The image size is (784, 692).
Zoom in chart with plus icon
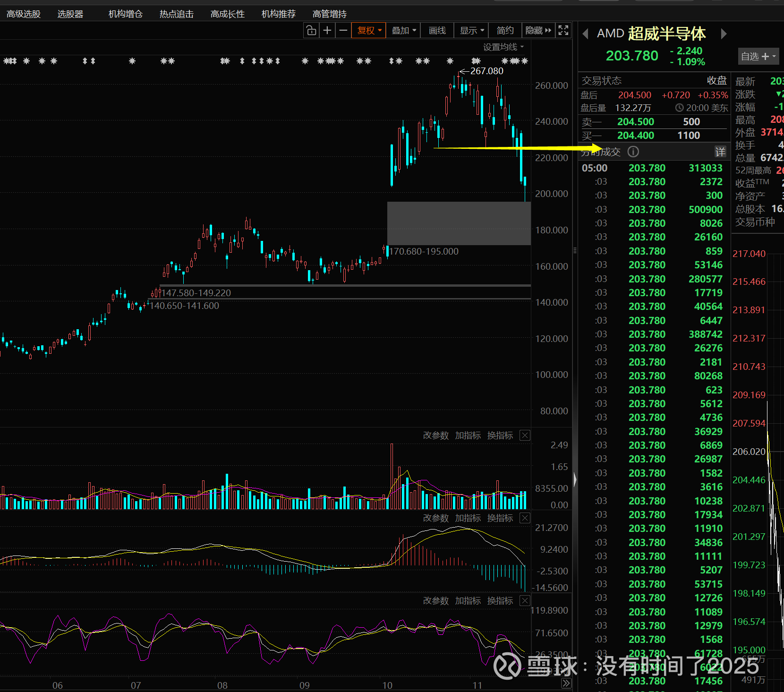coord(327,31)
